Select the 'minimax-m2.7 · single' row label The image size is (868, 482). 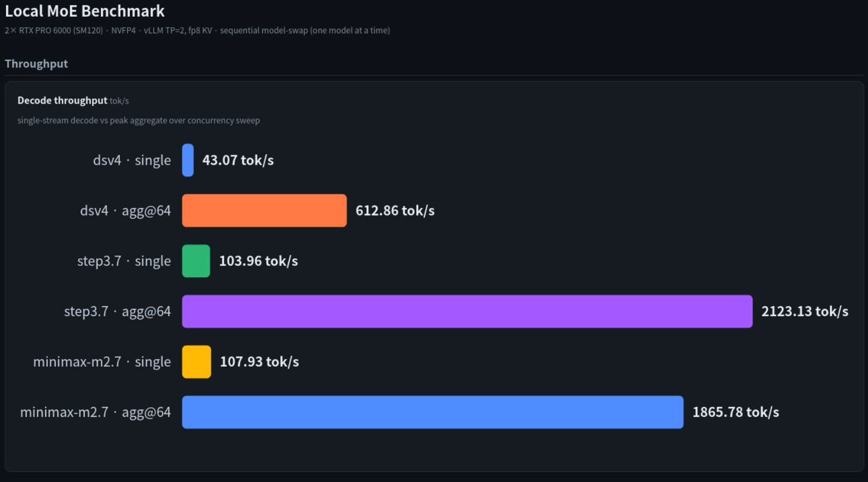coord(102,362)
